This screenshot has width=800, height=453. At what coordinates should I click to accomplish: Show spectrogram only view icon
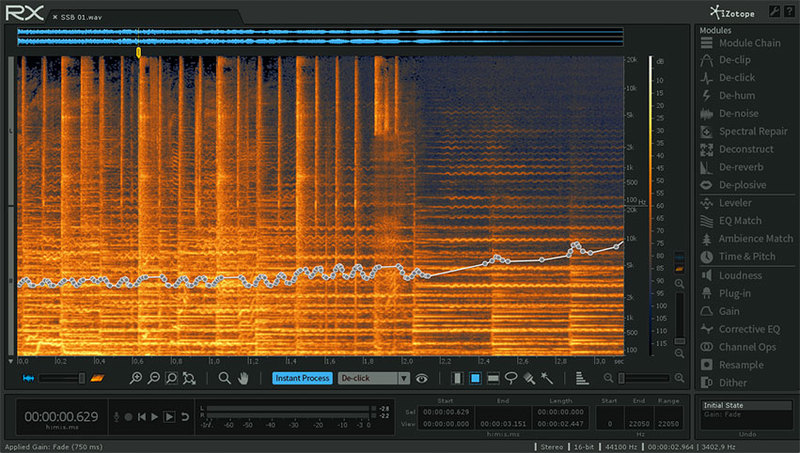pos(97,378)
